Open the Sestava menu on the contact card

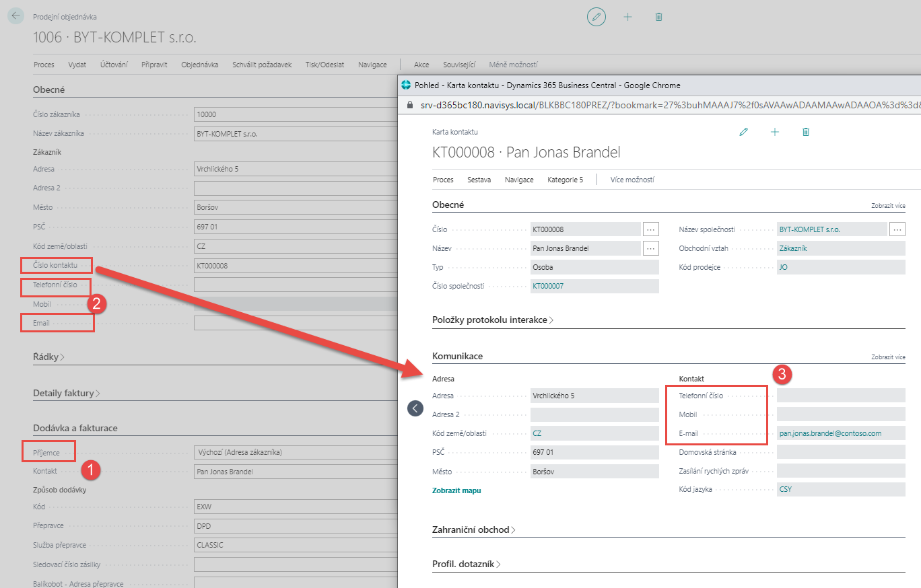pyautogui.click(x=479, y=180)
